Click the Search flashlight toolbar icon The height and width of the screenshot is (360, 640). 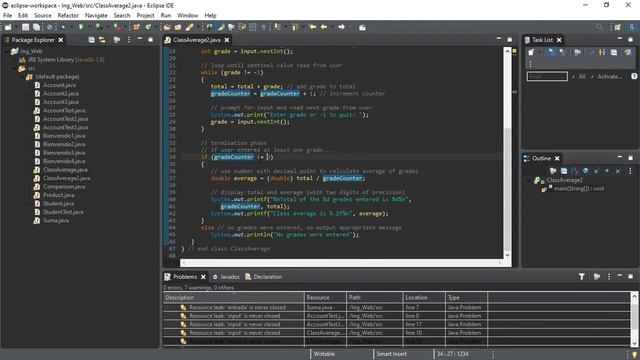coord(189,27)
